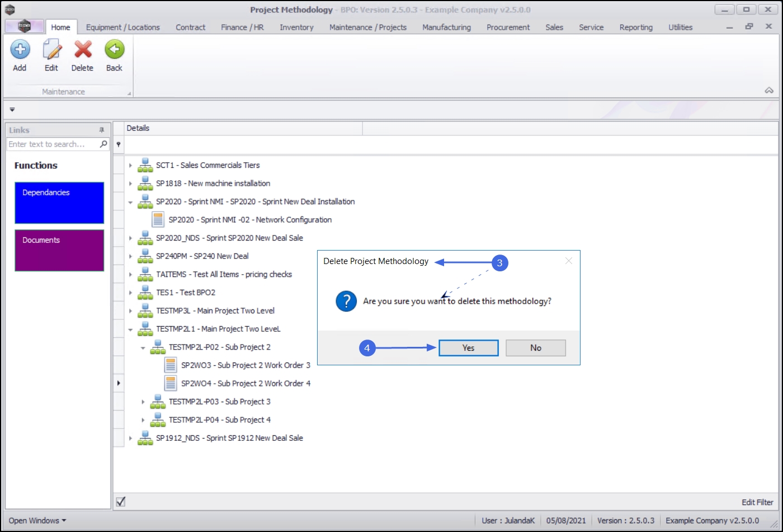This screenshot has width=783, height=532.
Task: Click the question mark icon in dialog
Action: pos(346,301)
